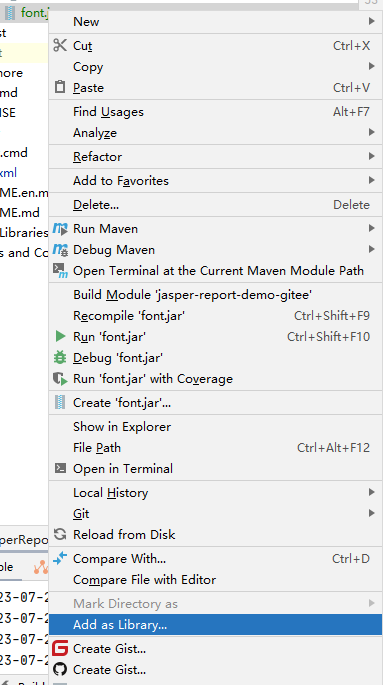Screen dimensions: 383x685
Task: Select the ME.en.m file in project tree
Action: (x=24, y=192)
